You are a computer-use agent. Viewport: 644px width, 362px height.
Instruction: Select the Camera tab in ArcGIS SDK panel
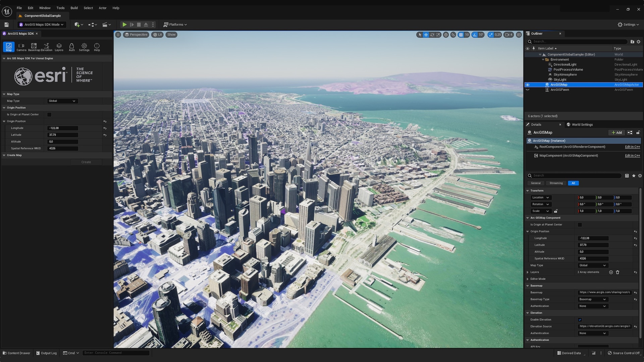[21, 47]
